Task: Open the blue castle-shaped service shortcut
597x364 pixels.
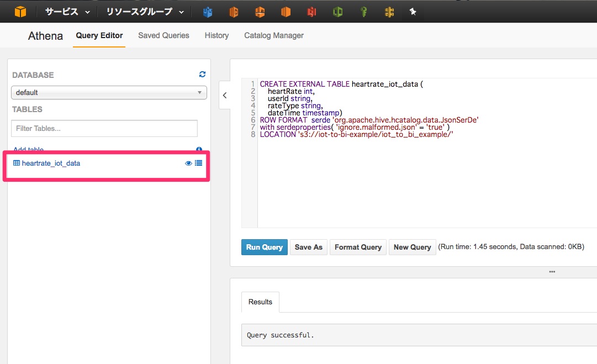Action: pyautogui.click(x=208, y=12)
